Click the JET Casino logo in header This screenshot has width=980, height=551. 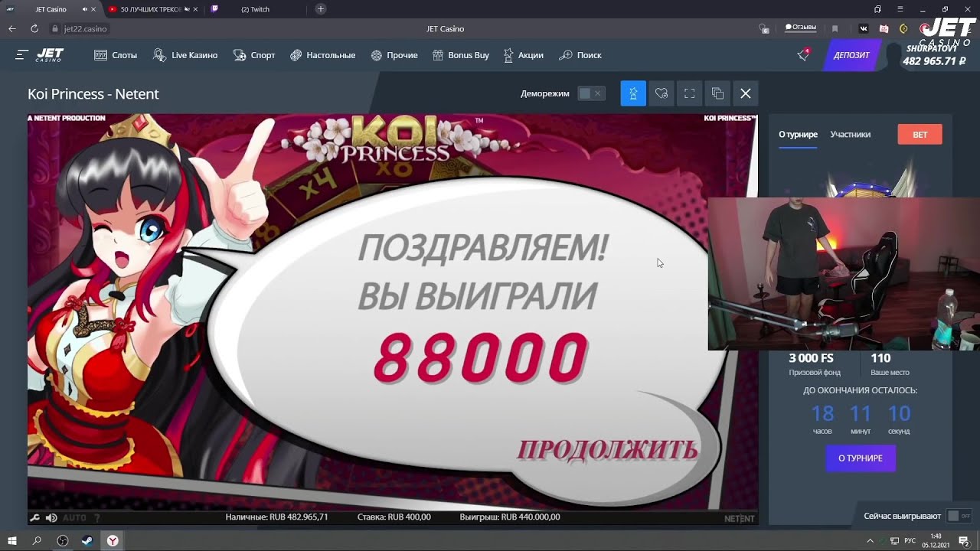(x=50, y=55)
